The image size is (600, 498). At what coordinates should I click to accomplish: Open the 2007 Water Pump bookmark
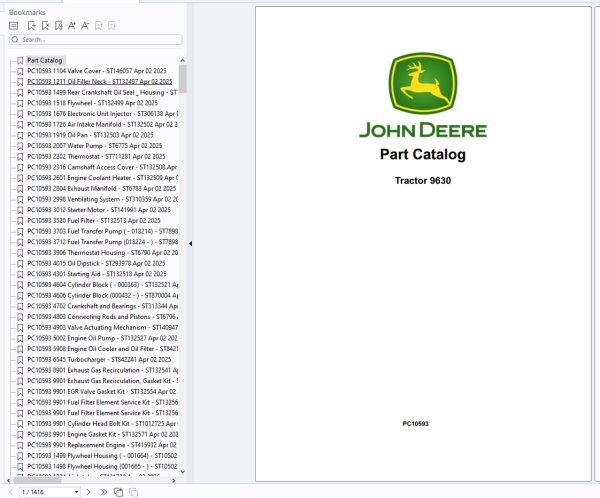coord(95,146)
